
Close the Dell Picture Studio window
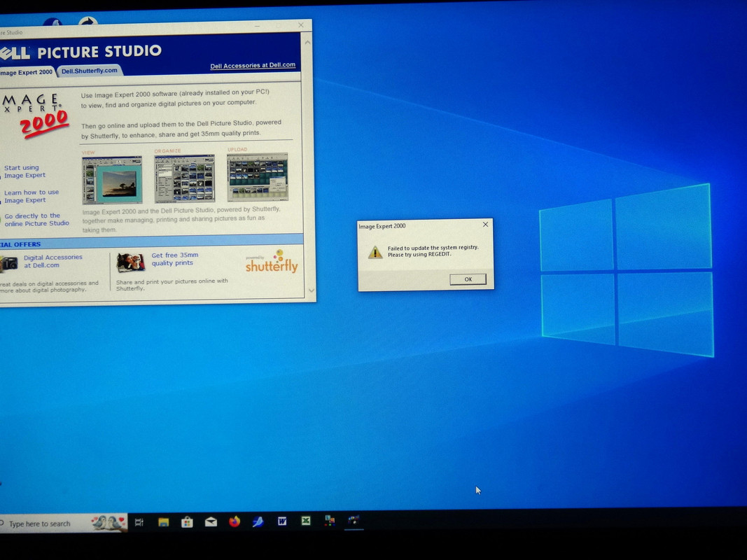(300, 25)
